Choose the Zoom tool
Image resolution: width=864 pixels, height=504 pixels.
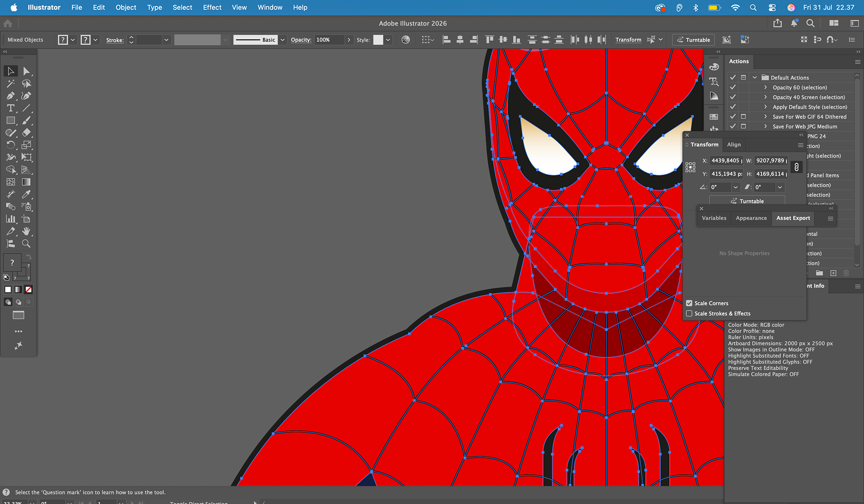click(27, 244)
